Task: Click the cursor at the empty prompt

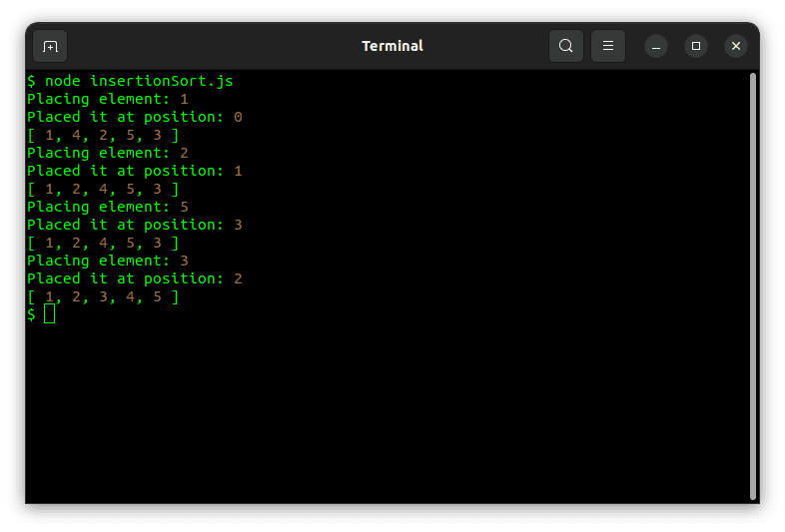Action: [49, 314]
